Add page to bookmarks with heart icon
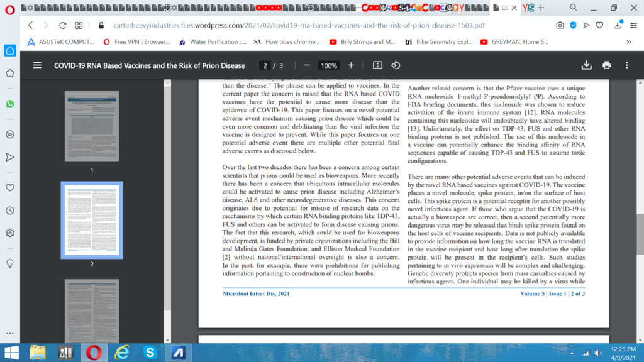The width and height of the screenshot is (644, 362). pos(599,26)
